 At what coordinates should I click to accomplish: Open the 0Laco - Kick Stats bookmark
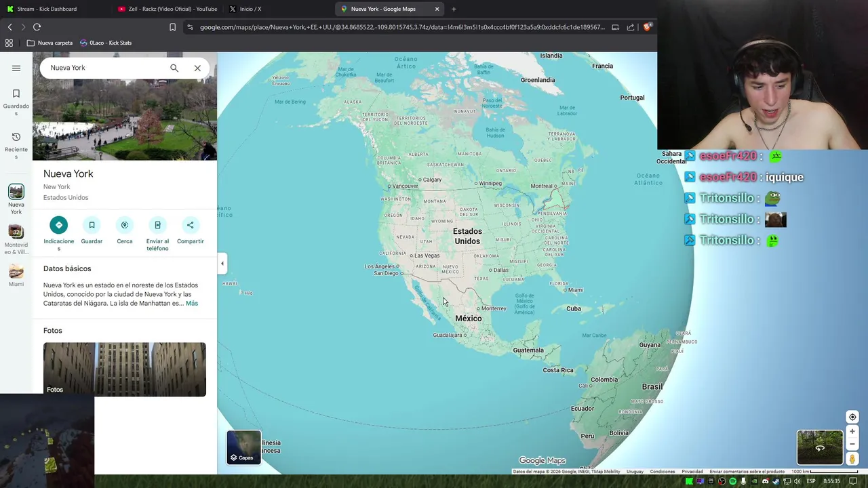[x=106, y=43]
